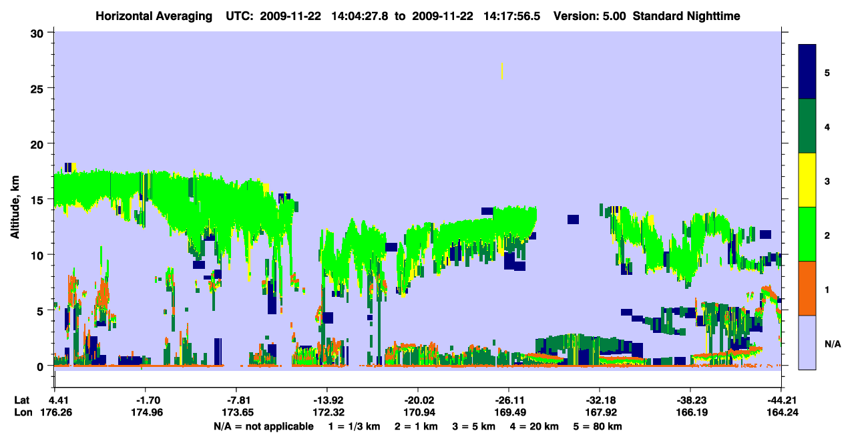Click the '5 = 80 km' legend text
The image size is (868, 445).
click(599, 426)
